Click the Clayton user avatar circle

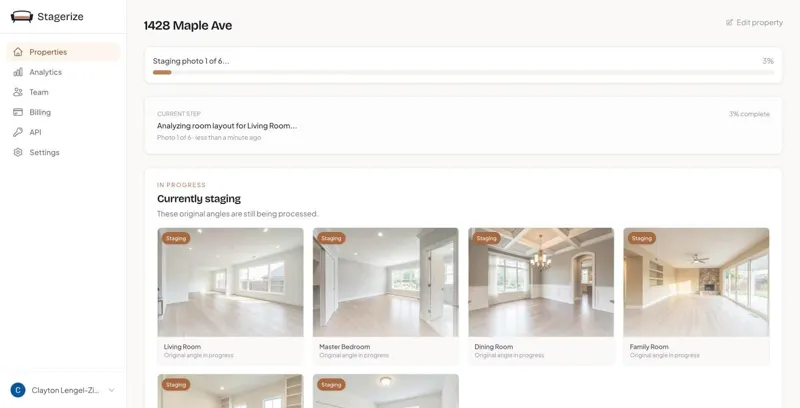pos(18,390)
